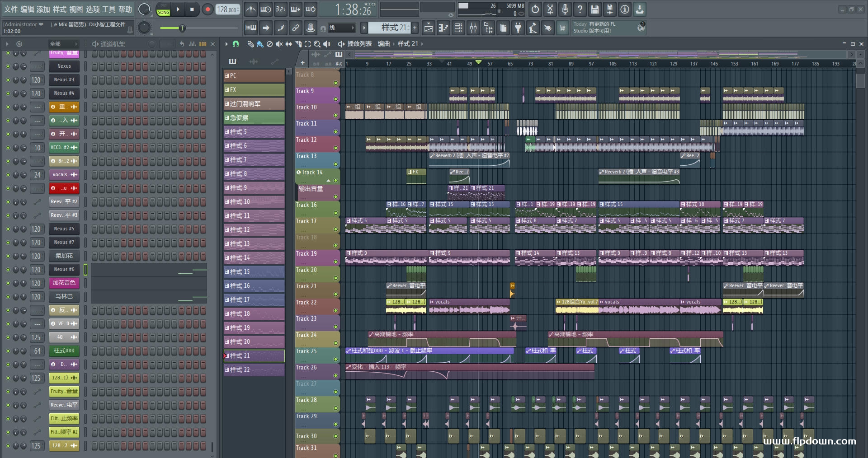Open the 线 snap mode dropdown
This screenshot has width=868, height=458.
[341, 28]
